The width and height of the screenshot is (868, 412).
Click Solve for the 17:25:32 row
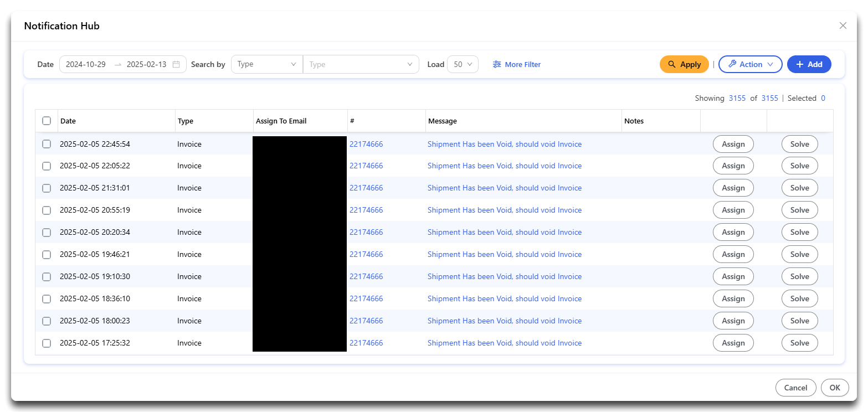click(800, 343)
